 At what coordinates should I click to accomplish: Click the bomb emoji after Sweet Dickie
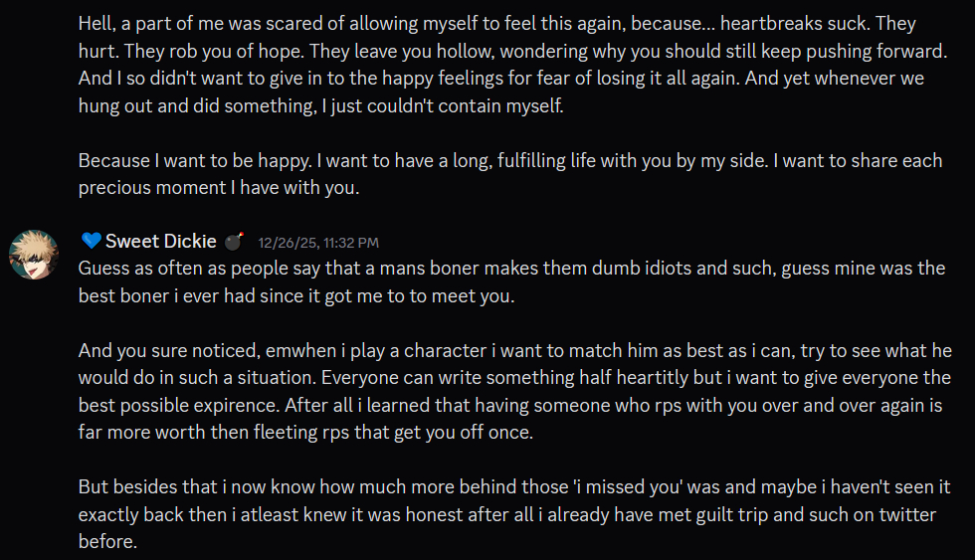234,242
